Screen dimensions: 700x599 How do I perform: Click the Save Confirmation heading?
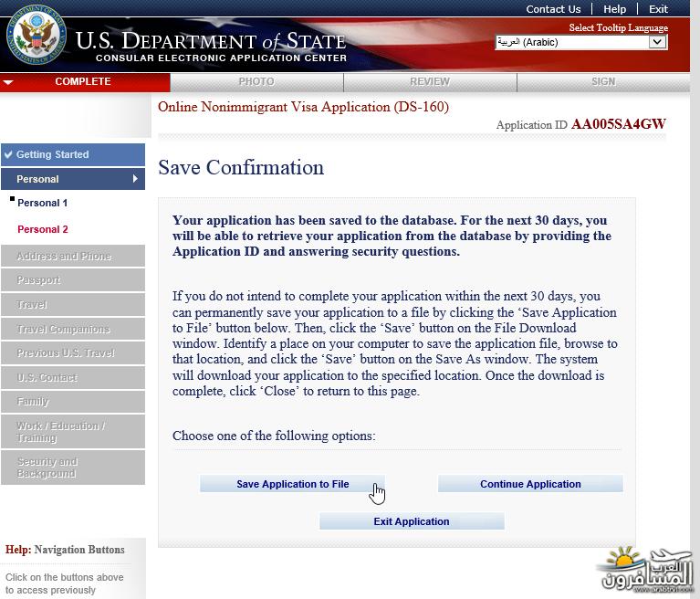[241, 167]
